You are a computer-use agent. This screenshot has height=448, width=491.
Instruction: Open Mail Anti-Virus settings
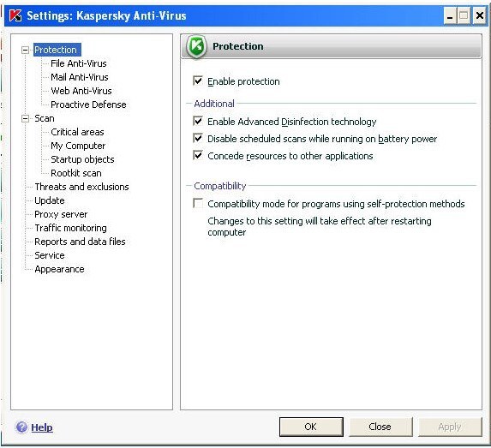coord(80,77)
